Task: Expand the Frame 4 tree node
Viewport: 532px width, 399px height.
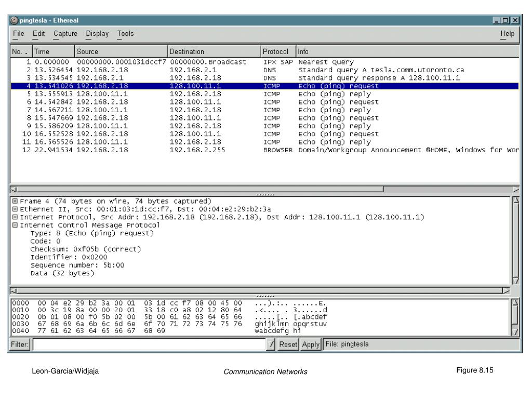Action: point(15,201)
